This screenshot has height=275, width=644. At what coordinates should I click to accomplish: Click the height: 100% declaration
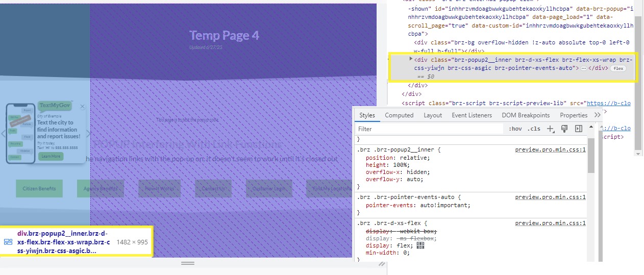387,165
